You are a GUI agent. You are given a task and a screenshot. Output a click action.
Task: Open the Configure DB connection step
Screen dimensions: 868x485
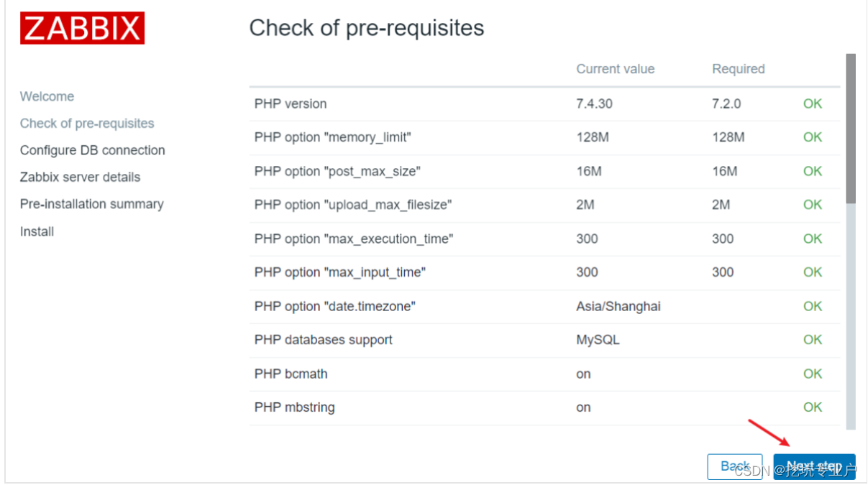tap(92, 150)
